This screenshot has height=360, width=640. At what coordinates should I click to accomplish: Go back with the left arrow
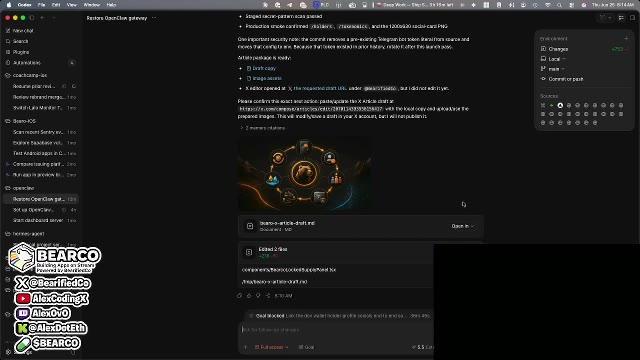42,18
